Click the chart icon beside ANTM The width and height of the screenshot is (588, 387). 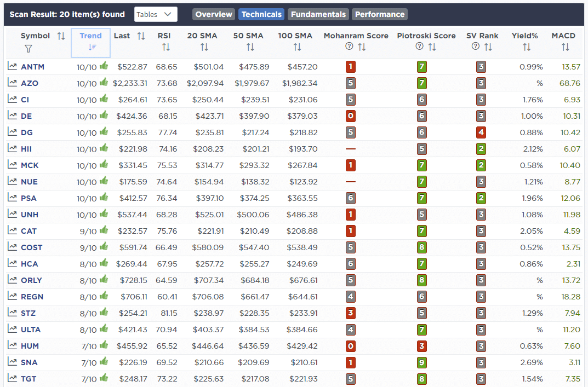12,66
